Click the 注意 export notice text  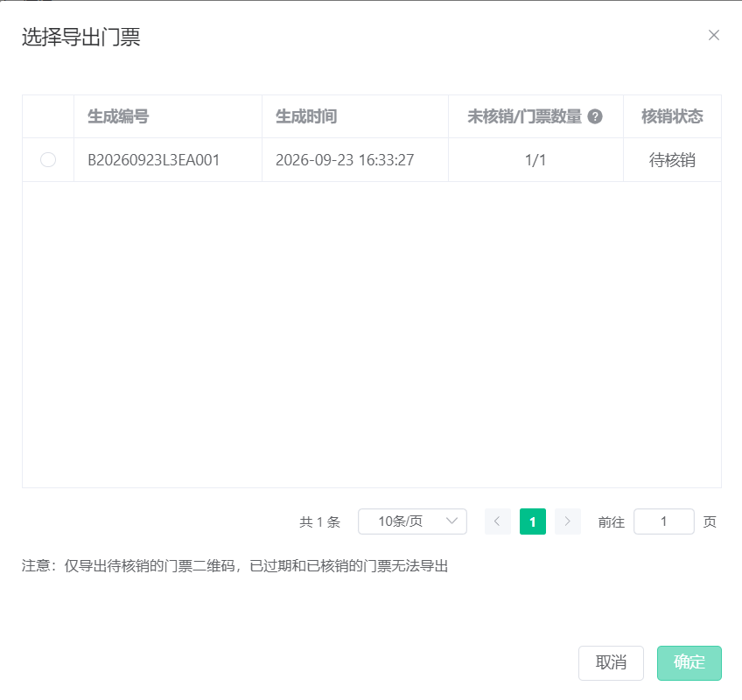pyautogui.click(x=234, y=565)
